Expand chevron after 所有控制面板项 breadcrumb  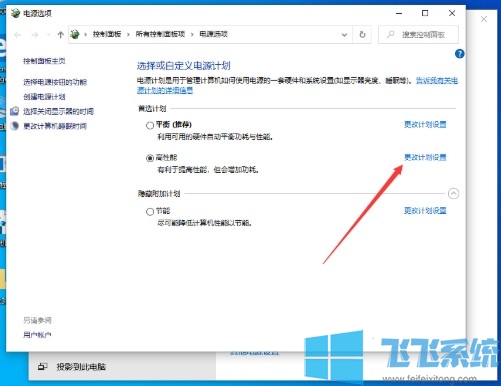[192, 34]
